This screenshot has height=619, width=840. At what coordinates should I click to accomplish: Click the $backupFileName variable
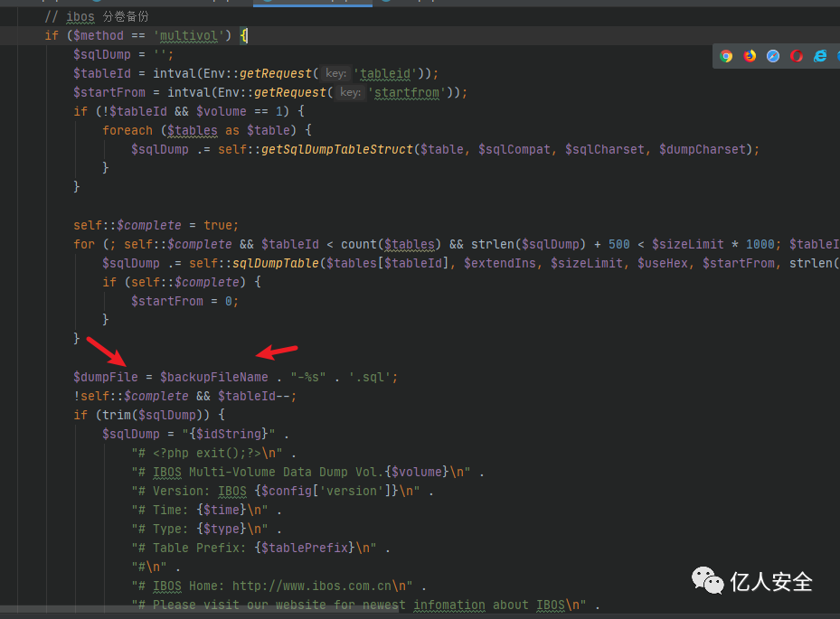[x=213, y=378]
